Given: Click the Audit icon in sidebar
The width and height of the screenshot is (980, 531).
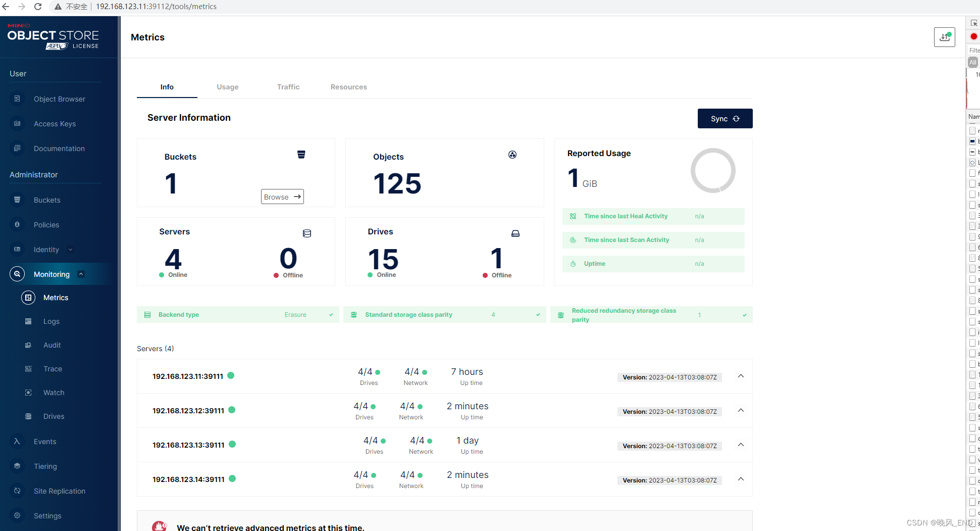Looking at the screenshot, I should pos(28,345).
